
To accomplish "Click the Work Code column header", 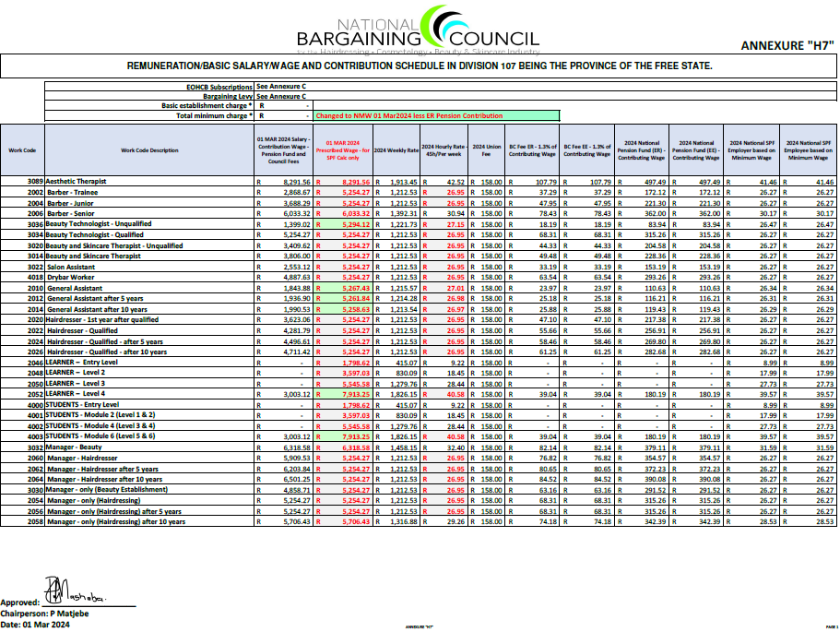I will coord(22,150).
